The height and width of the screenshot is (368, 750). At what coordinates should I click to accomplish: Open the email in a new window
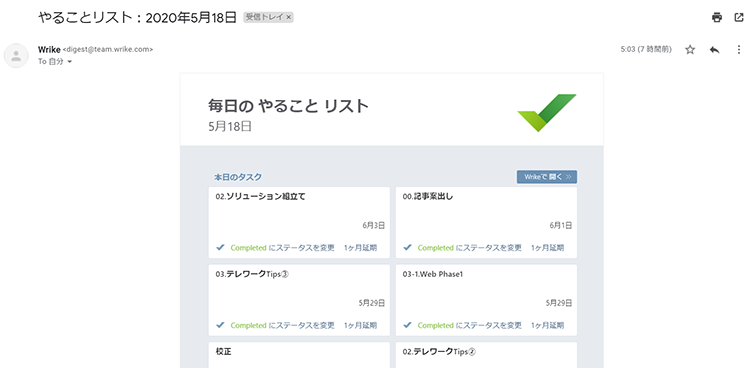[x=739, y=18]
